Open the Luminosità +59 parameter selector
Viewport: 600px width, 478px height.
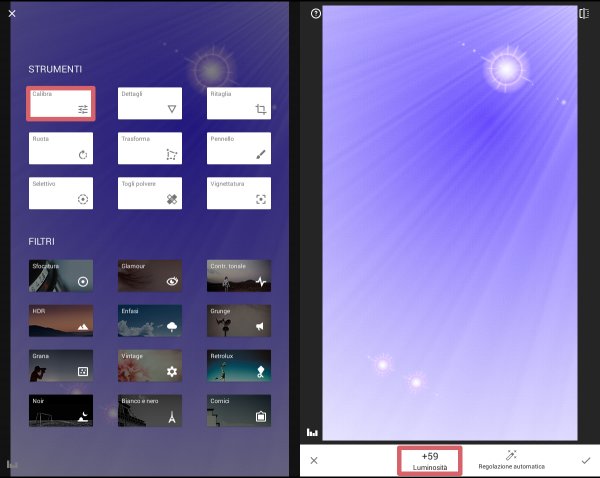coord(430,460)
